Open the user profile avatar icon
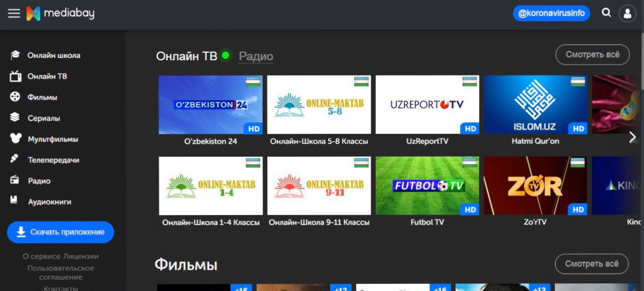644x291 pixels. pyautogui.click(x=627, y=14)
